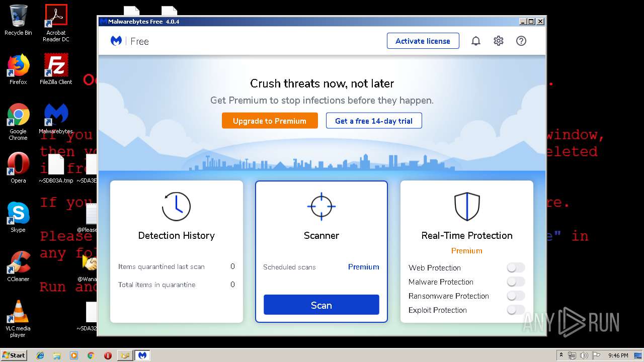Switch to Malwarebytes taskbar button

click(142, 355)
